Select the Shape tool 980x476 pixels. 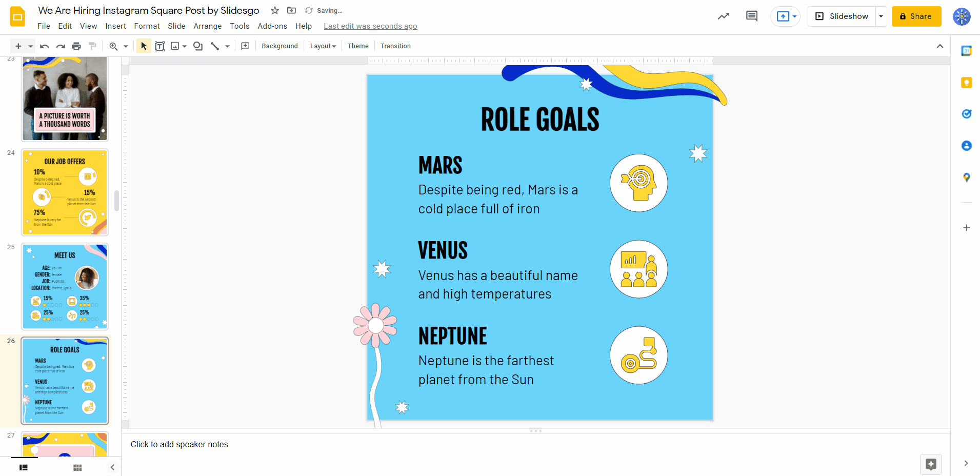198,46
